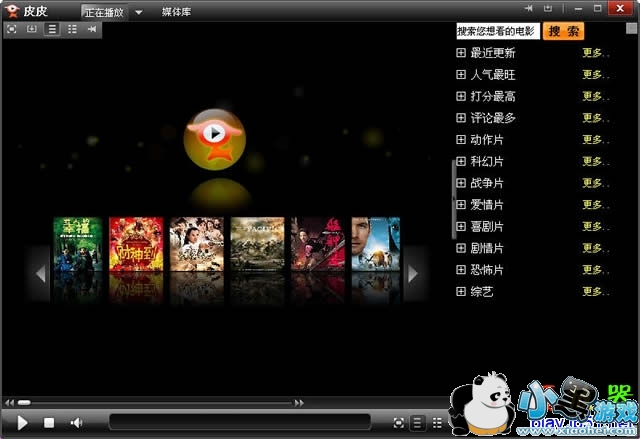Show previous posters with left arrow
The width and height of the screenshot is (640, 439).
(x=40, y=274)
